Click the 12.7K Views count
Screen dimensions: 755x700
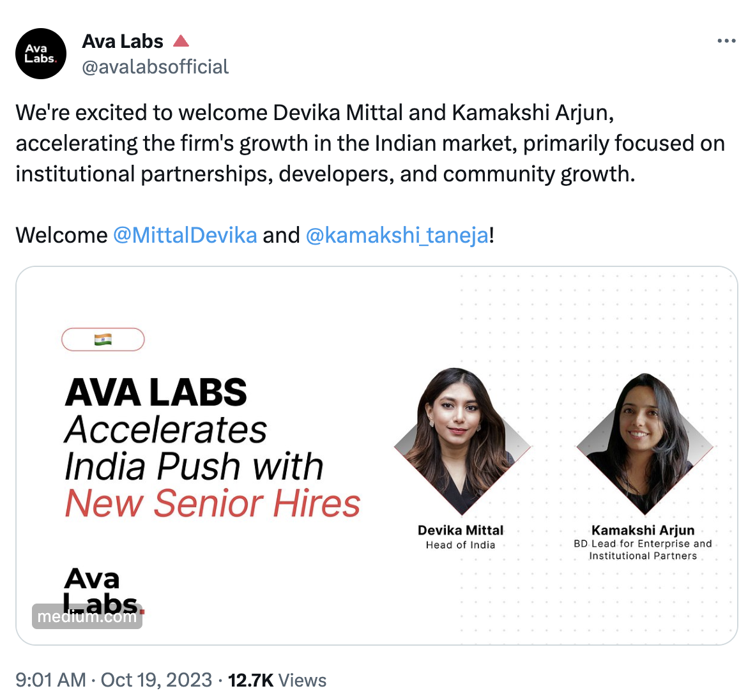[277, 680]
